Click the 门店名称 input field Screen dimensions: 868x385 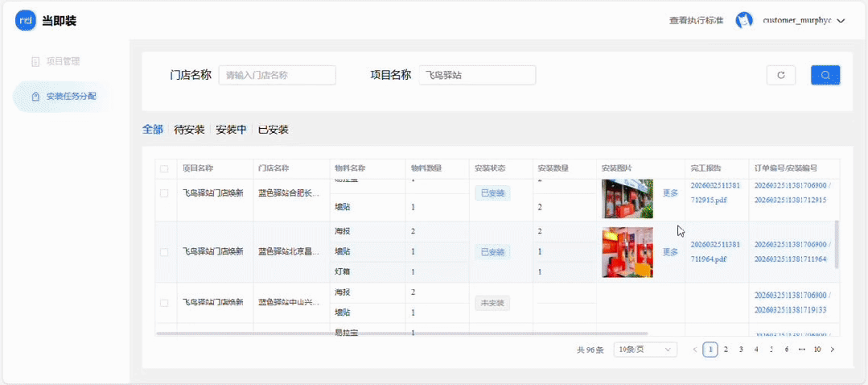tap(277, 75)
